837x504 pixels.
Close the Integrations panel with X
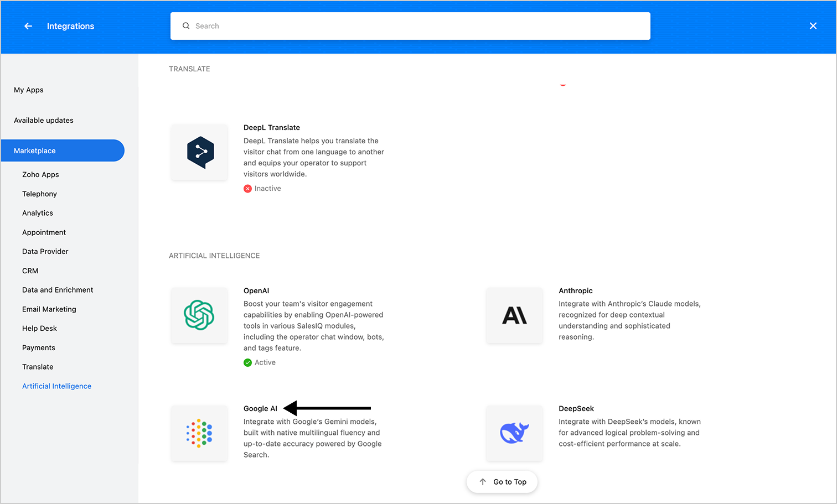point(813,26)
